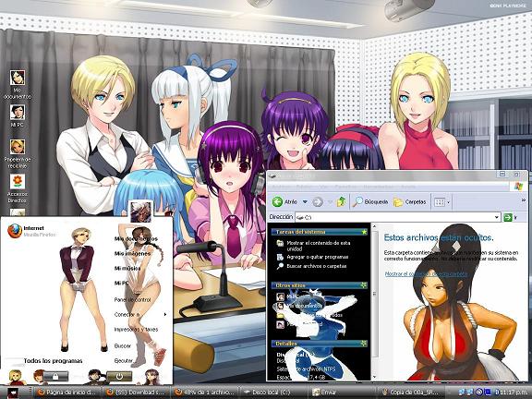Click Agregar o quitar programas
532x399 pixels.
[x=313, y=257]
